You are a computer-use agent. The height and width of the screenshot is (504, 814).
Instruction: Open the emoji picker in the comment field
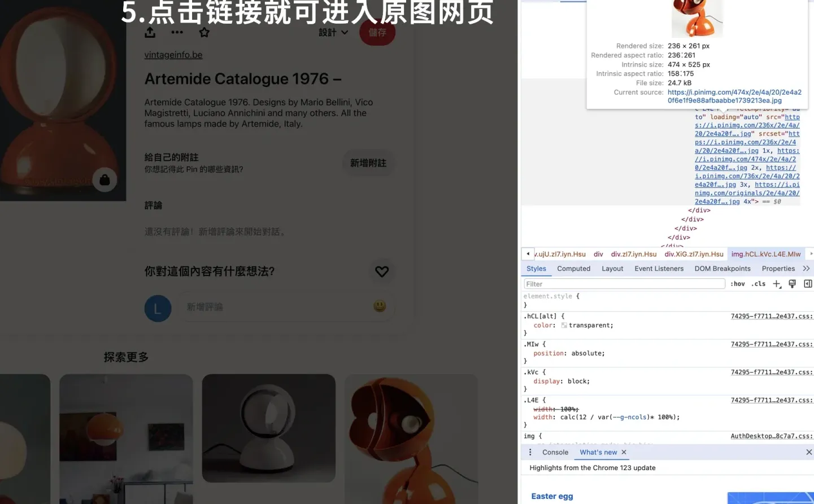click(x=380, y=306)
